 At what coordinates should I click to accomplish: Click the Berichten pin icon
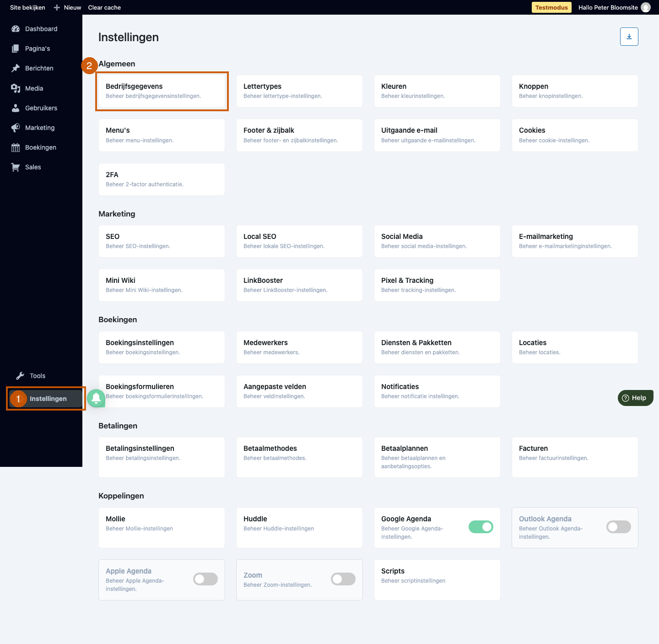pos(16,68)
